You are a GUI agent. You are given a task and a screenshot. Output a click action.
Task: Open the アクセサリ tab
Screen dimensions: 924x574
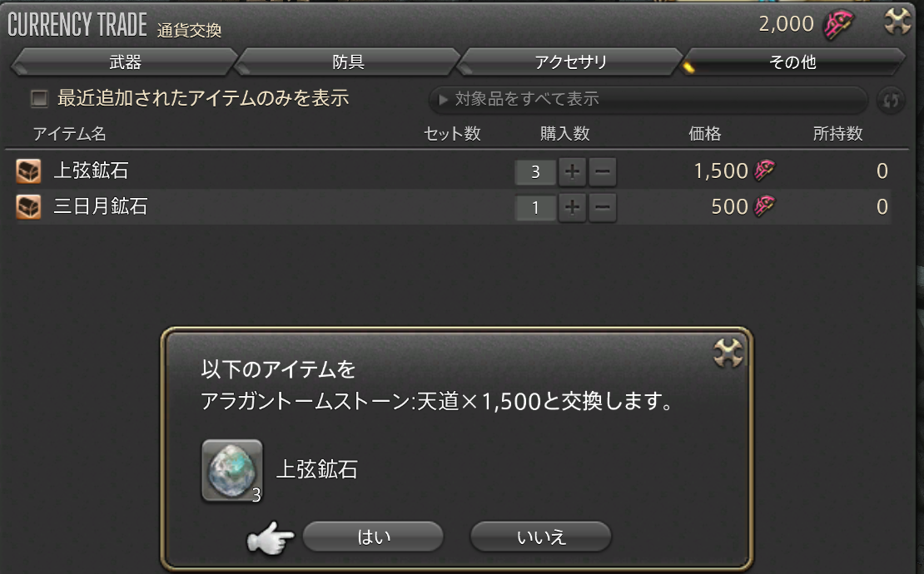point(570,62)
